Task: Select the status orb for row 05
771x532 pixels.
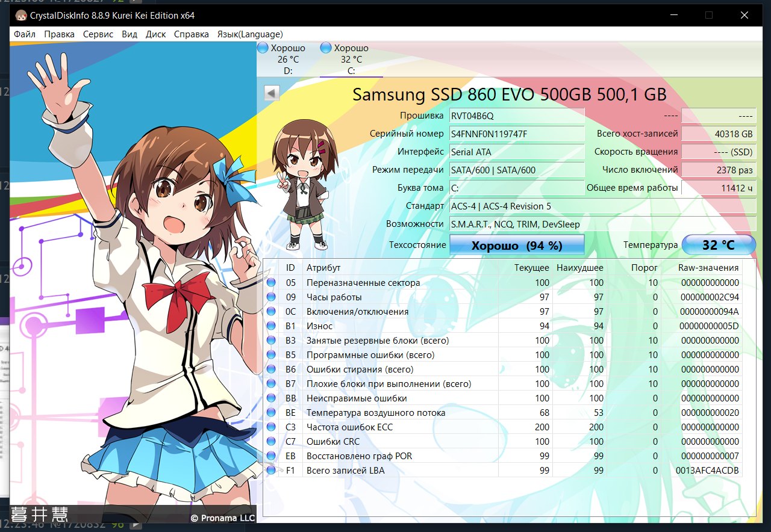Action: pyautogui.click(x=271, y=283)
